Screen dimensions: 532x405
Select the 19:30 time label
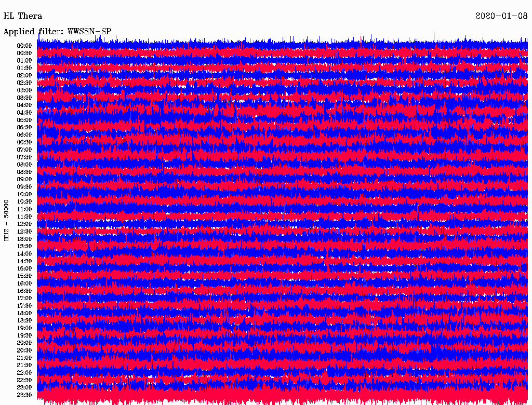coord(24,336)
